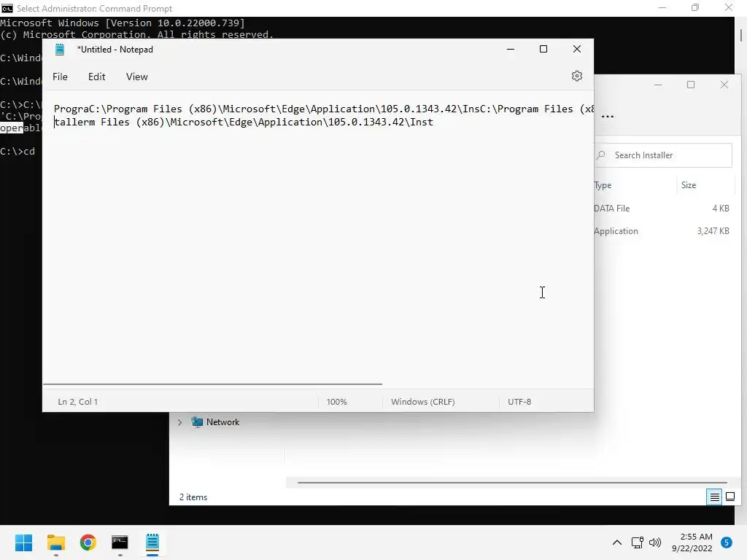Select the Application row
This screenshot has width=747, height=560.
[x=662, y=231]
